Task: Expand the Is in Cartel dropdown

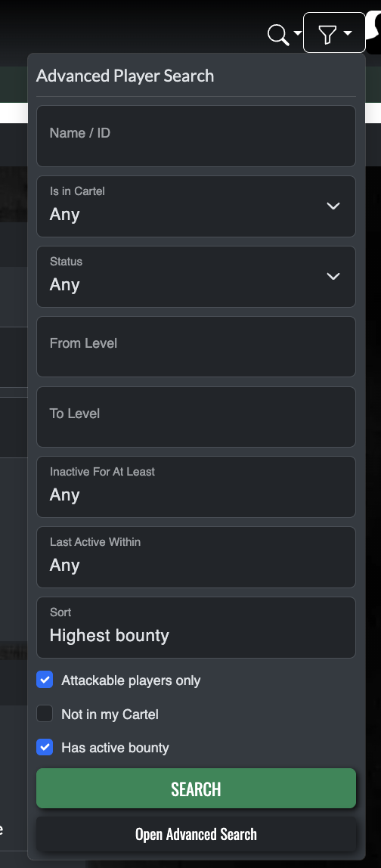Action: point(196,206)
